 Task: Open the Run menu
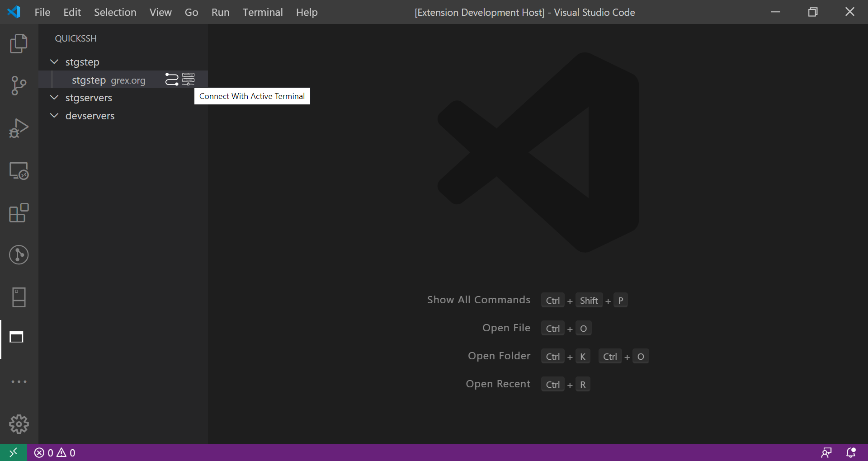click(x=221, y=12)
